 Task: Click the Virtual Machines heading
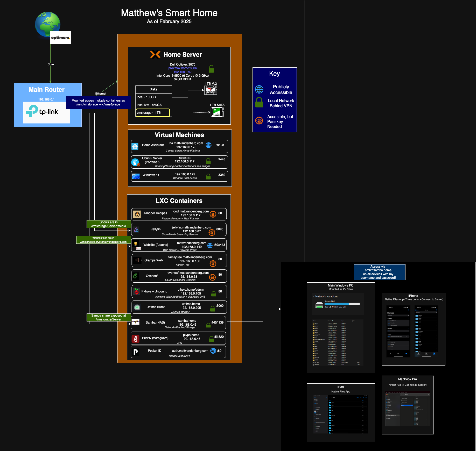coord(179,135)
